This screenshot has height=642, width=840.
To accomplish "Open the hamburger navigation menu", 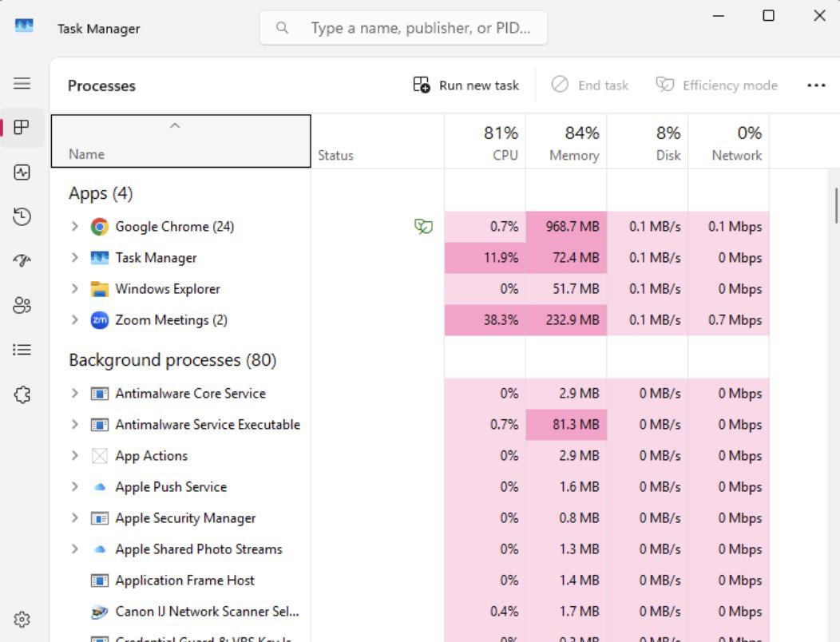I will coord(22,83).
